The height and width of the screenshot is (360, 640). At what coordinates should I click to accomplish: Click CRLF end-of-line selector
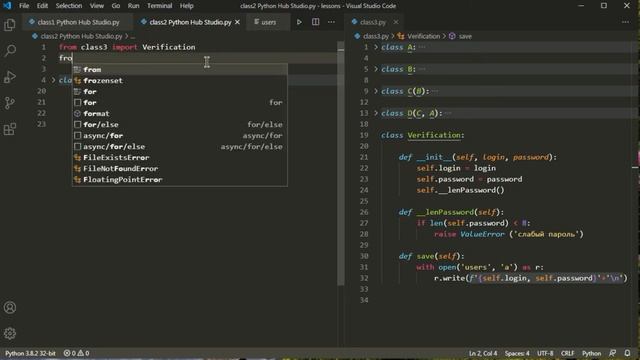click(567, 353)
